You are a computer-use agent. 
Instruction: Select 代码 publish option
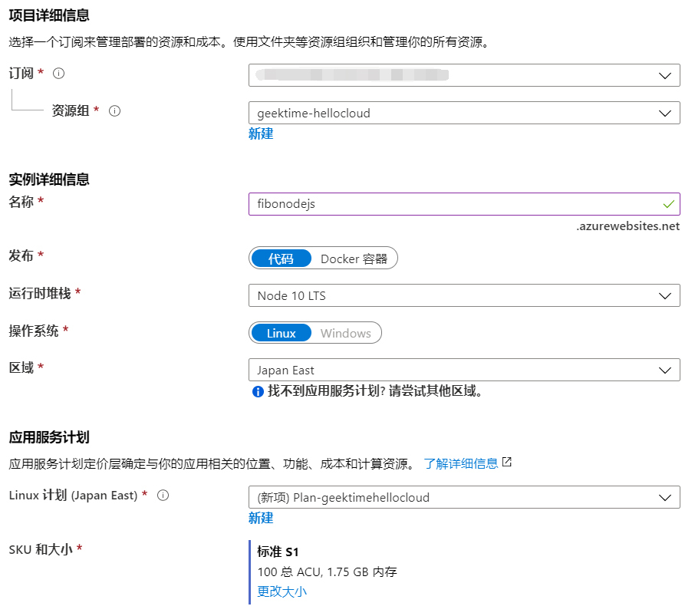(x=281, y=259)
